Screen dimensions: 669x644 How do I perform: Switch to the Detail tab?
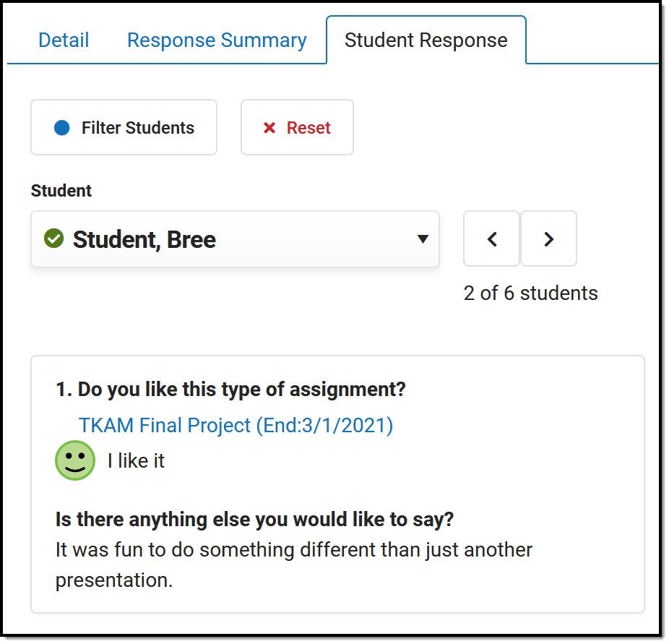[x=64, y=40]
